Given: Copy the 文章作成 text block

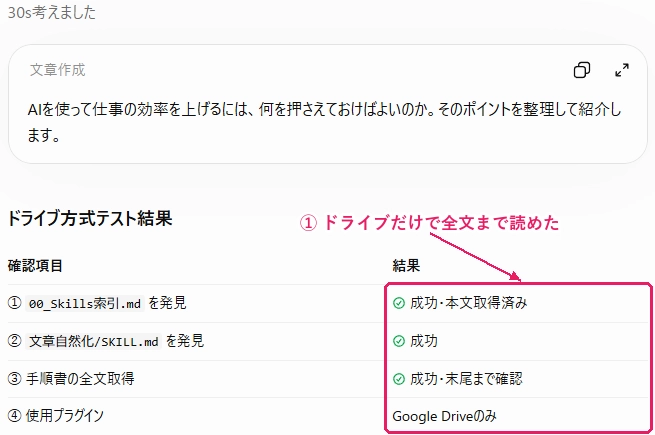Looking at the screenshot, I should click(x=581, y=70).
